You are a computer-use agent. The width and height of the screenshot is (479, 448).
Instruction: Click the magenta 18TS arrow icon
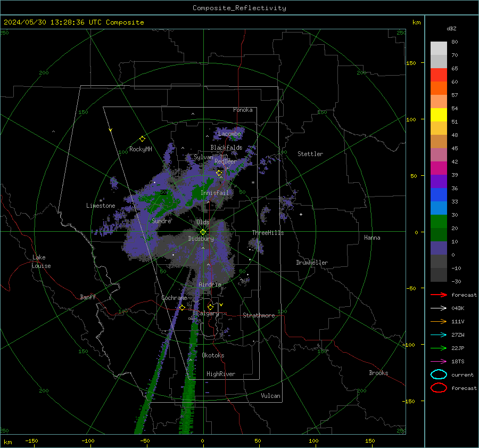tap(439, 362)
